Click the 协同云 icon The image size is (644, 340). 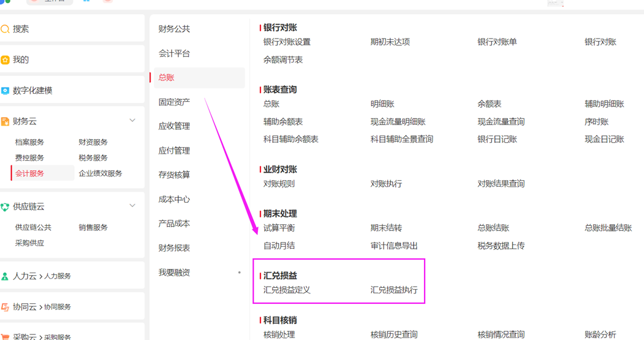point(5,307)
